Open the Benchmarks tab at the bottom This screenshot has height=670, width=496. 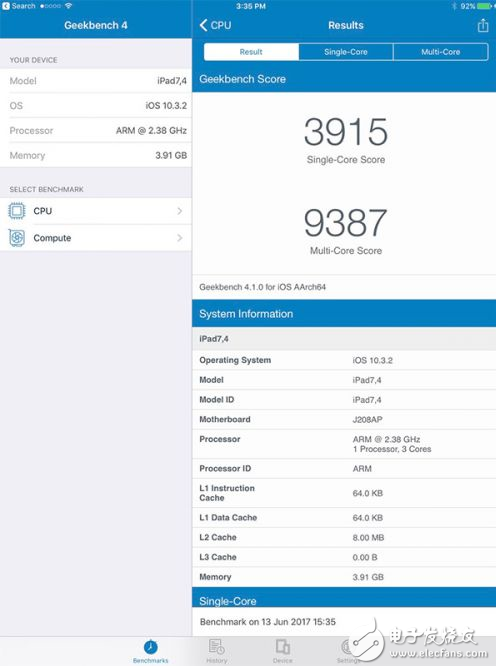tap(150, 652)
